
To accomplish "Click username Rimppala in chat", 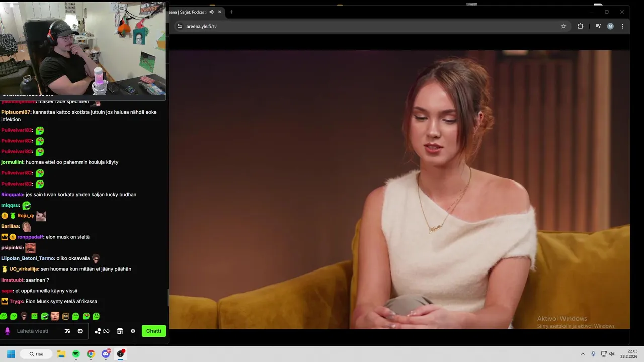I will (12, 195).
